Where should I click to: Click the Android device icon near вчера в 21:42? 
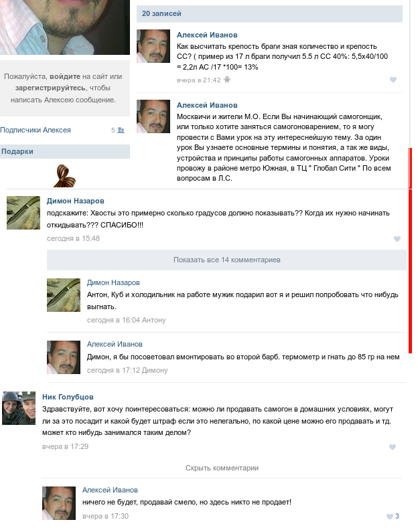[227, 80]
